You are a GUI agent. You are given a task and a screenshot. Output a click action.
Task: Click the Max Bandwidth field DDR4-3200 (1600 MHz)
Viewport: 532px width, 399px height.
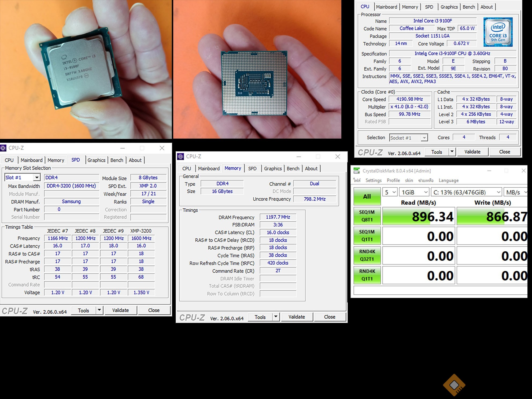(x=71, y=186)
